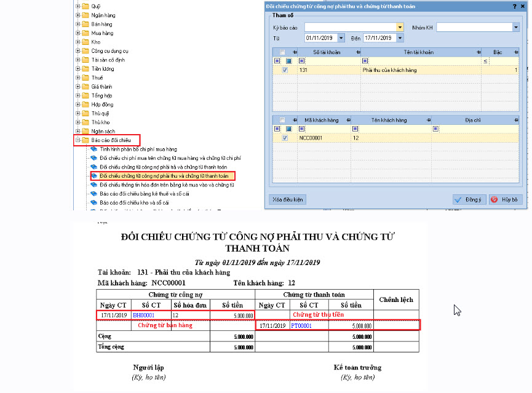Select Báo cáo đối chiếu kho và sổ cái

click(134, 202)
